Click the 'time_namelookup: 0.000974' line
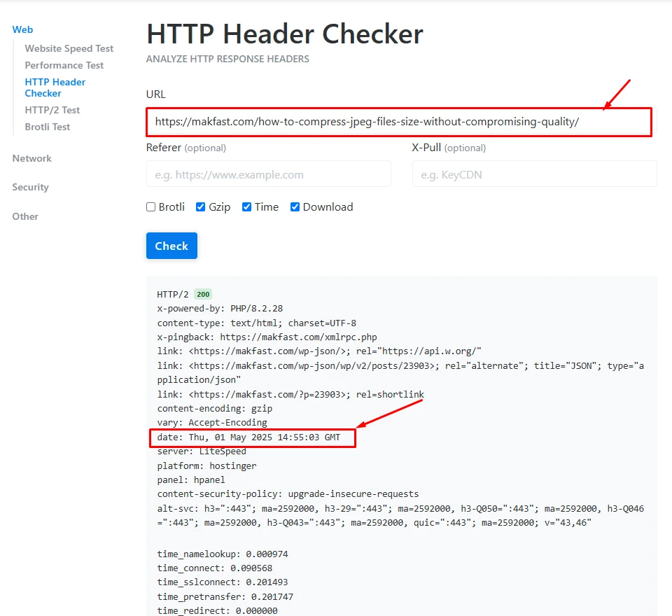Viewport: 672px width, 616px height. 223,554
